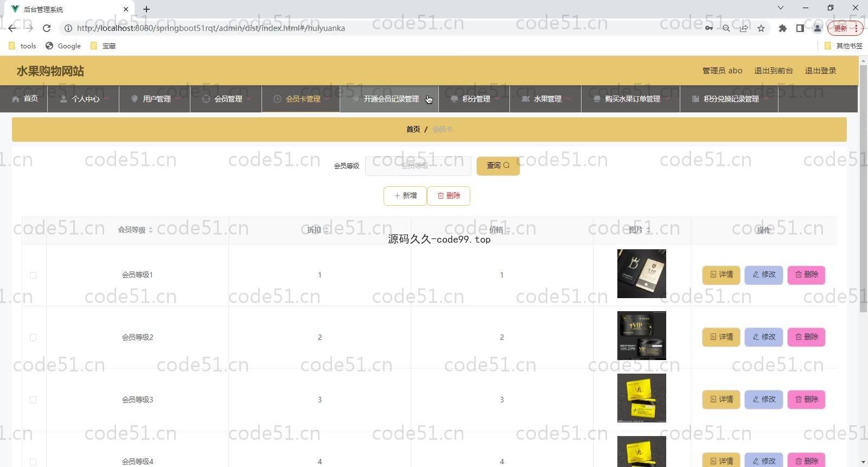Tick the checkbox for row 会员等级1
This screenshot has width=868, height=467.
tap(33, 275)
